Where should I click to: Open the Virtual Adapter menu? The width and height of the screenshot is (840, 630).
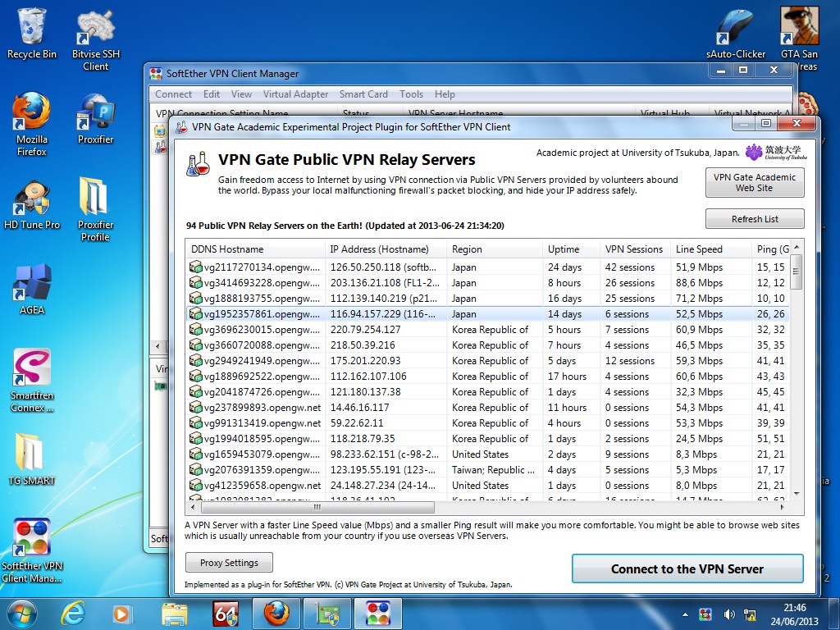(x=295, y=94)
